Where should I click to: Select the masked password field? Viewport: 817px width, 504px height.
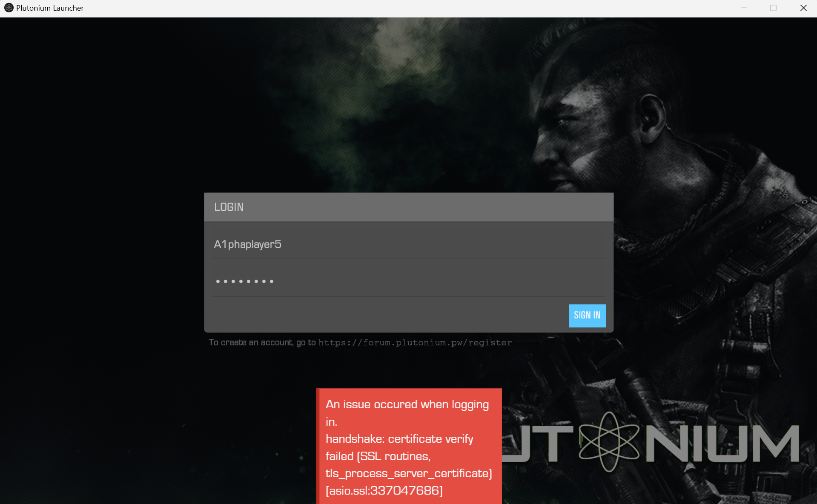409,281
